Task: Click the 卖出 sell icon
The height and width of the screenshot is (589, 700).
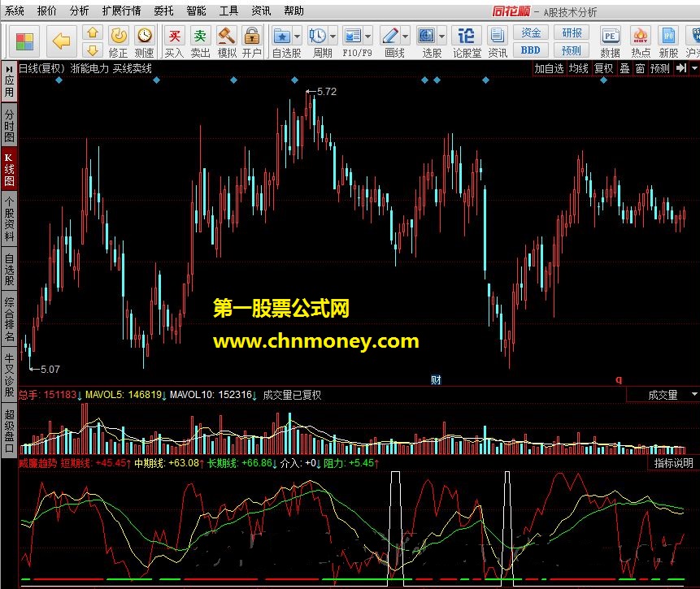Action: point(200,42)
